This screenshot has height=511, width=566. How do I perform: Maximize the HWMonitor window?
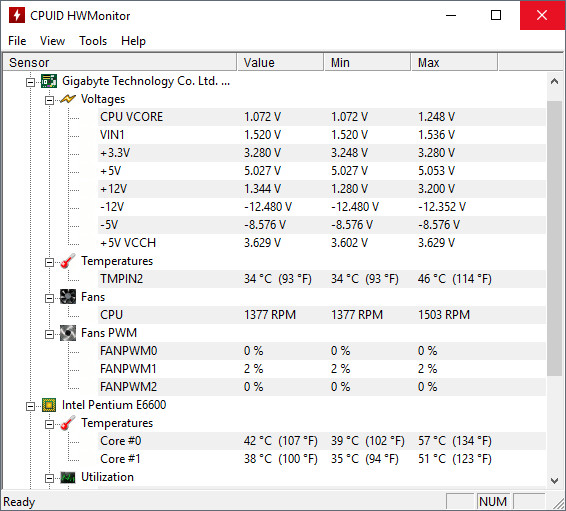[x=496, y=15]
